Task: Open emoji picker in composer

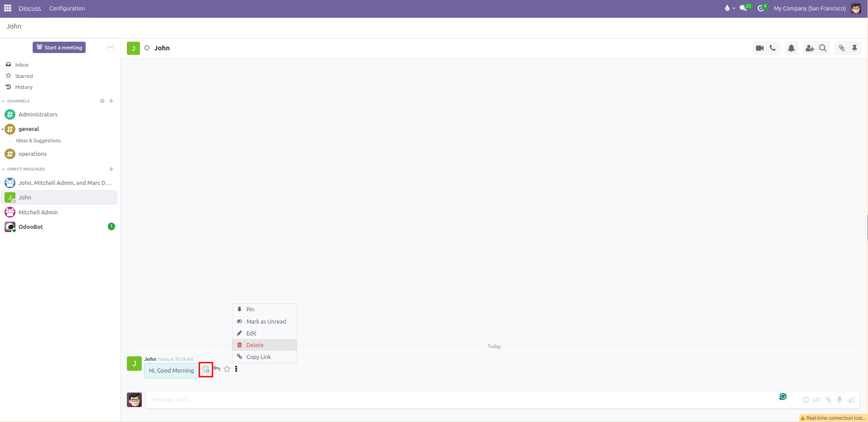Action: [805, 400]
